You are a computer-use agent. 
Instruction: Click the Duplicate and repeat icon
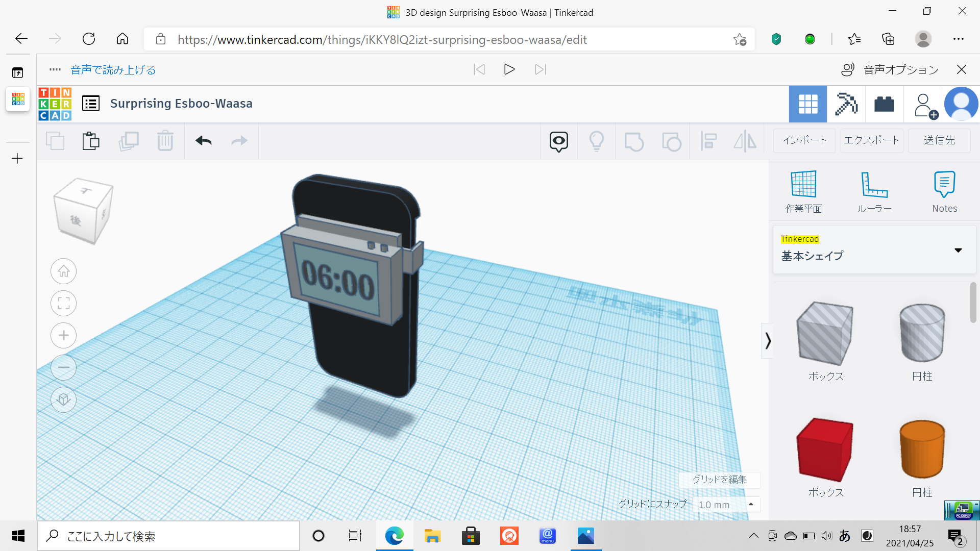(x=129, y=141)
